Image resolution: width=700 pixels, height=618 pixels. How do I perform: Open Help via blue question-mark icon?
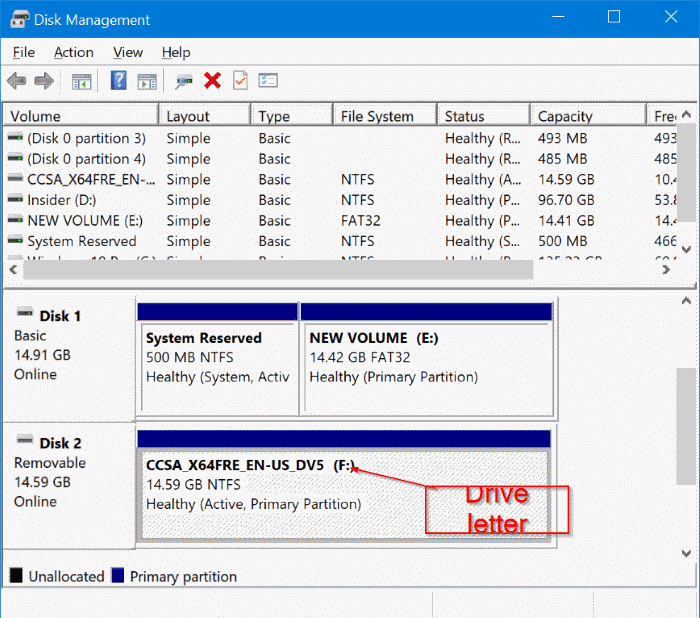tap(119, 81)
